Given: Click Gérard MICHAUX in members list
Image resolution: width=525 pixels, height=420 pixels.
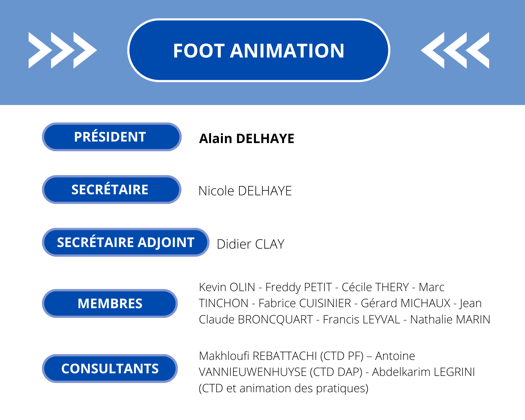Looking at the screenshot, I should click(406, 303).
